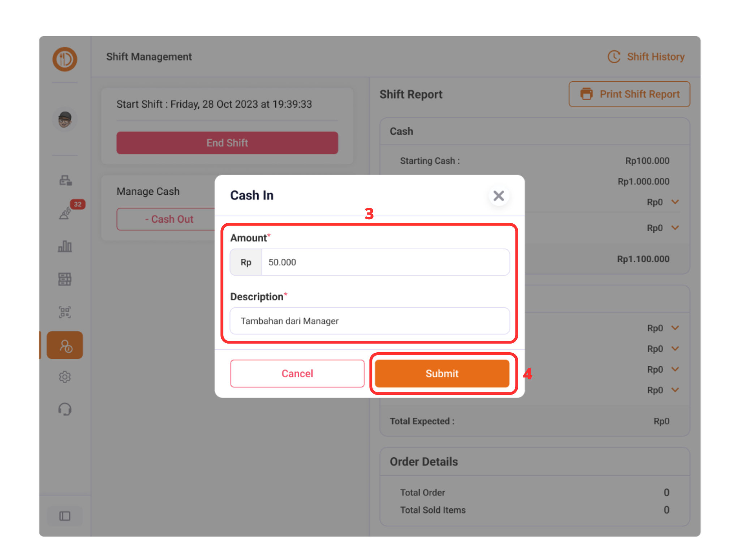Close the Cash In dialog with X
This screenshot has width=740, height=560.
(499, 196)
